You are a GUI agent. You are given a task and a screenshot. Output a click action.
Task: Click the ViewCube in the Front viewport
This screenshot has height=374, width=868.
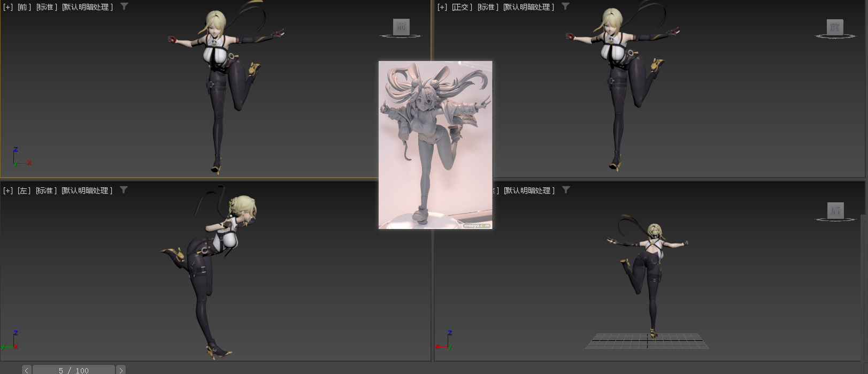(401, 27)
